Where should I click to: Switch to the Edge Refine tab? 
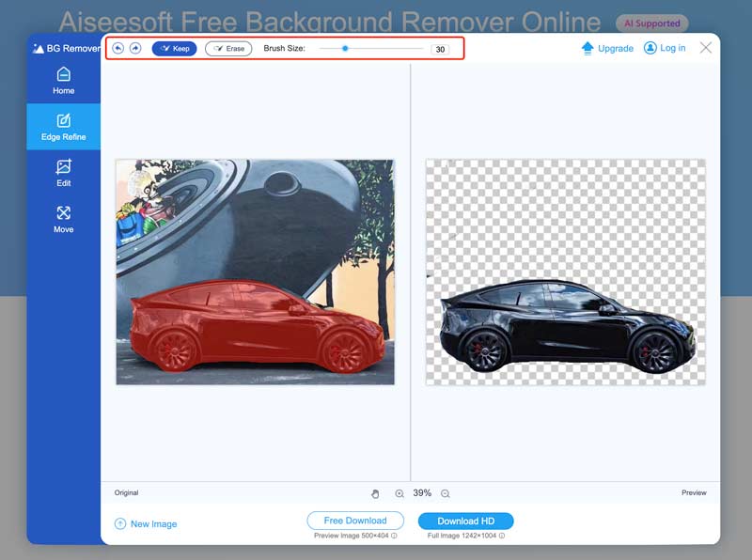(x=63, y=127)
